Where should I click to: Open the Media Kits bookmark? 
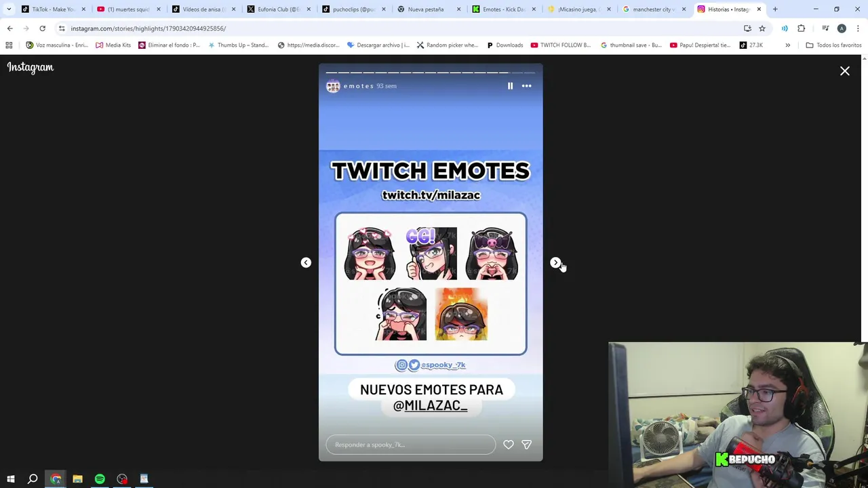(x=113, y=45)
